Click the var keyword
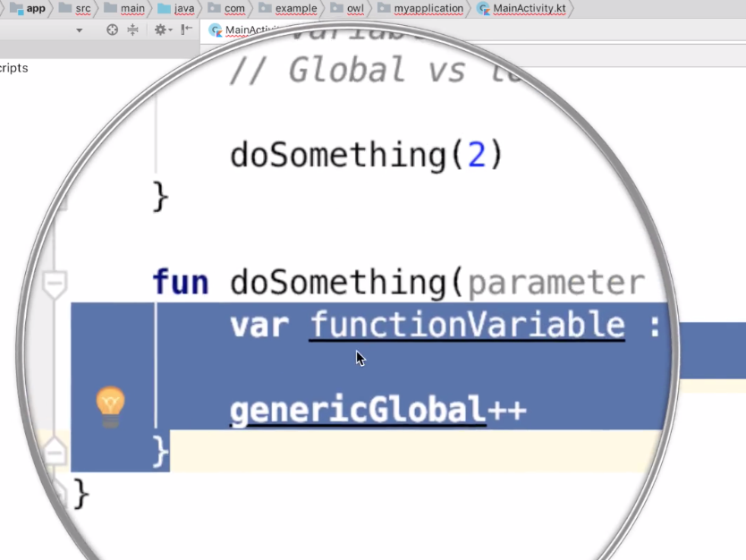This screenshot has height=560, width=746. click(259, 326)
